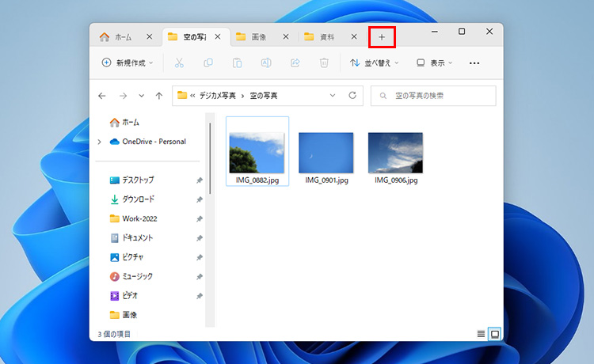This screenshot has height=364, width=594.
Task: Click the Share icon in toolbar
Action: (x=295, y=63)
